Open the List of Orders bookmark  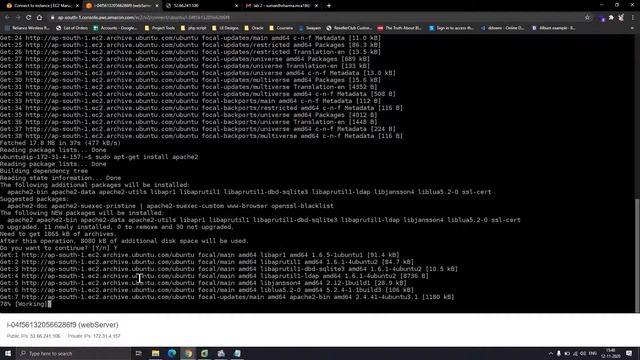pos(72,28)
